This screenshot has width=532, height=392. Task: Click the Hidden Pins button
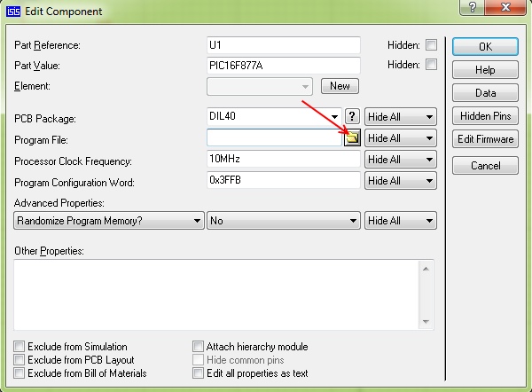[485, 116]
